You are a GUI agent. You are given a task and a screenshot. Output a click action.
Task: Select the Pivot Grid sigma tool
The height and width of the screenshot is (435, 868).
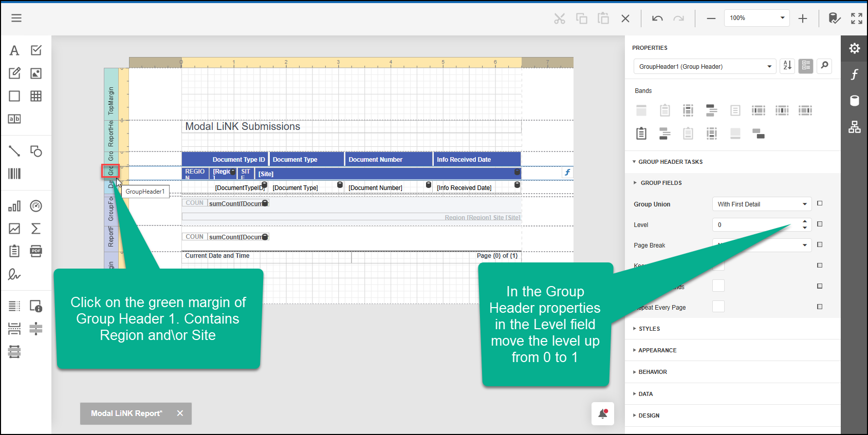36,229
